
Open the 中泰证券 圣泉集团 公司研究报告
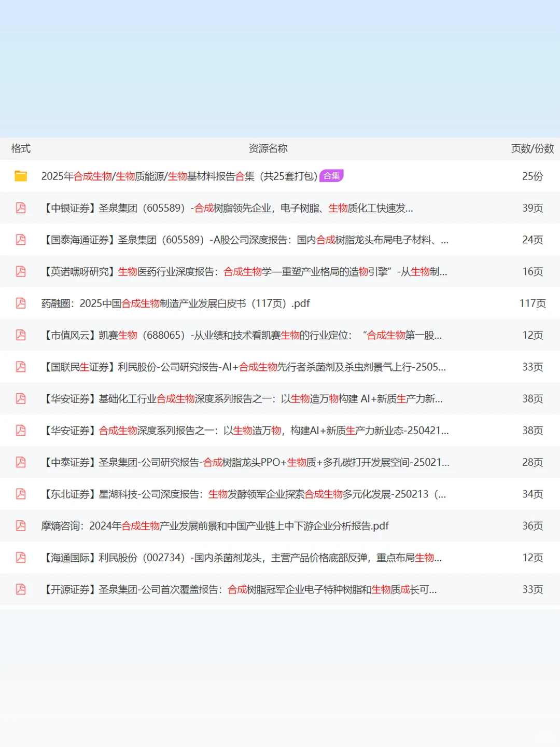(x=245, y=462)
